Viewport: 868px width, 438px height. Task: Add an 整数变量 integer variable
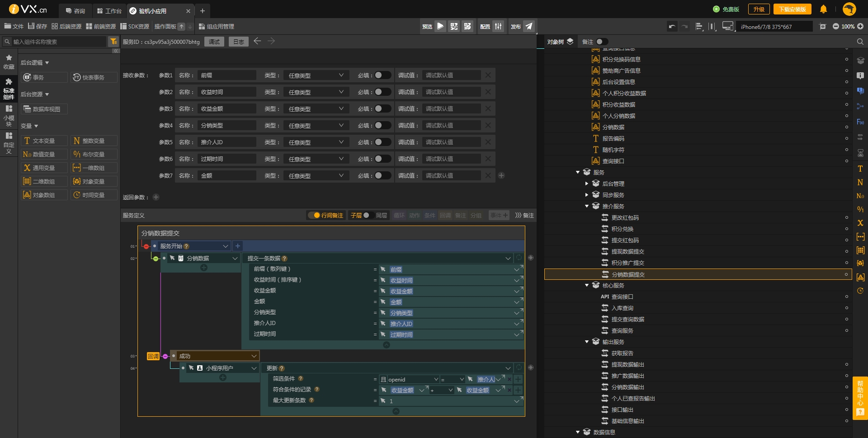94,141
